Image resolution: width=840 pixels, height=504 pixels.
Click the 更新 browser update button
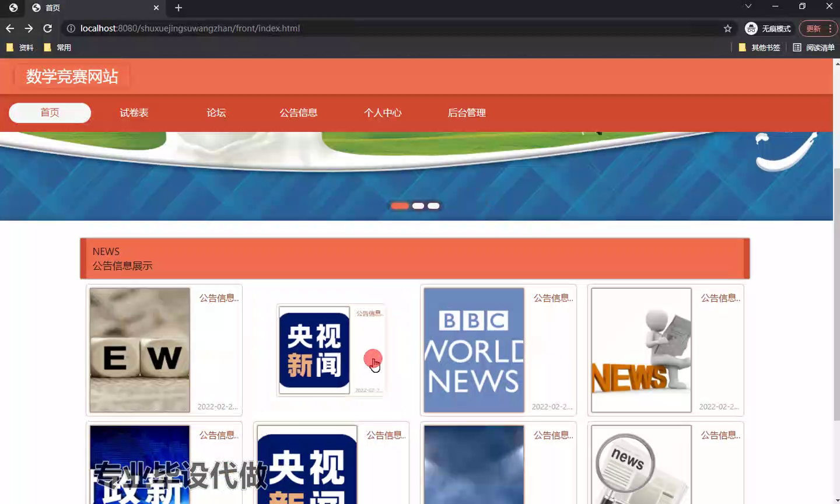click(813, 28)
